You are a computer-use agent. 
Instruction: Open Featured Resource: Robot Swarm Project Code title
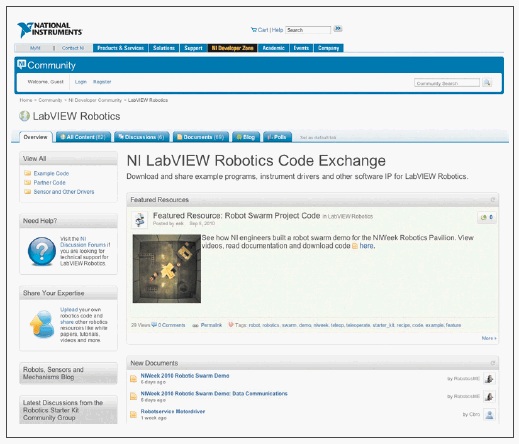236,216
